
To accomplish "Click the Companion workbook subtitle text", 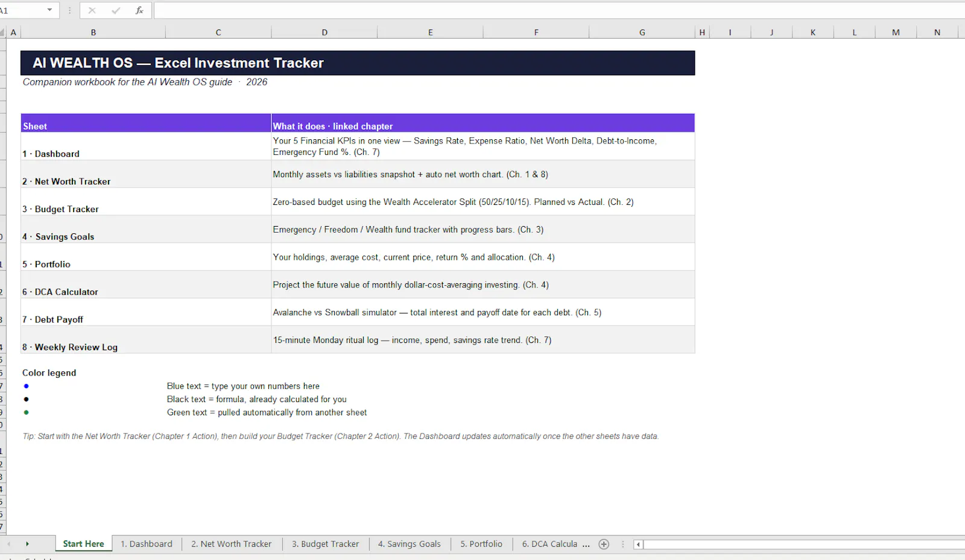I will pos(145,82).
